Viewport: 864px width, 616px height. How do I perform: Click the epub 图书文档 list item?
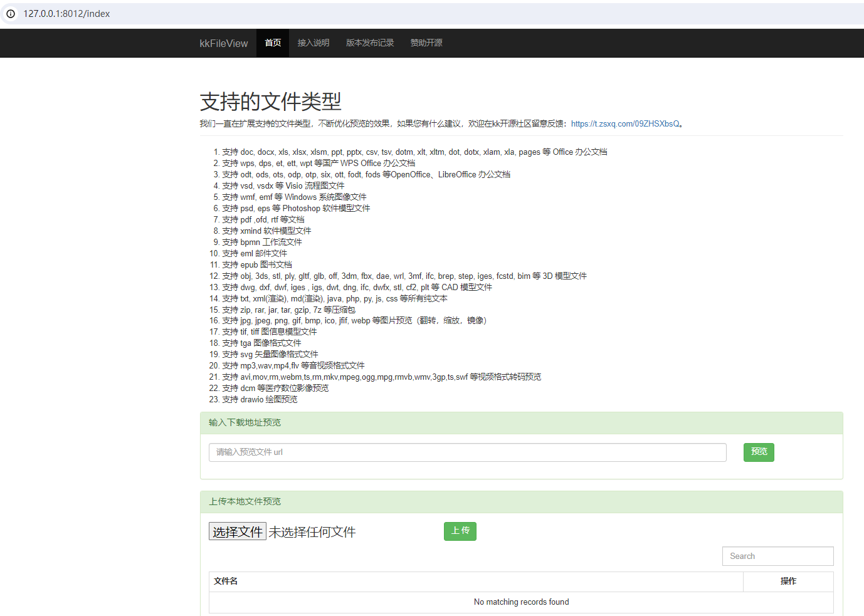pyautogui.click(x=257, y=265)
